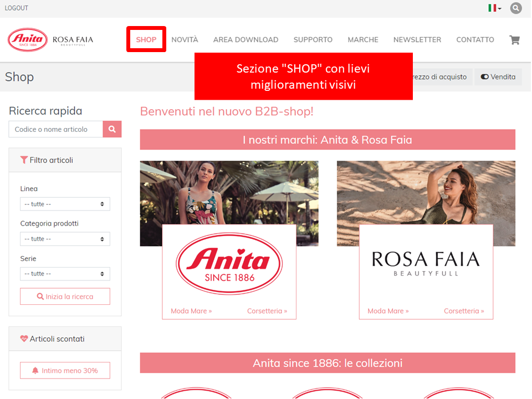Toggle the Vendita price switch

click(498, 77)
